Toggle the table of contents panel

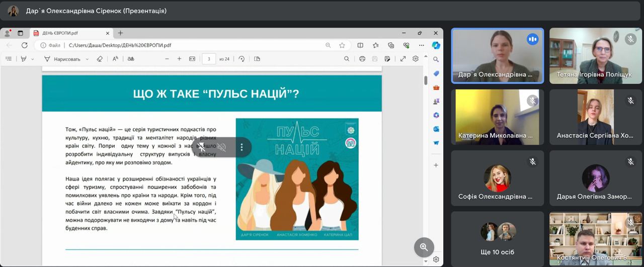coord(9,59)
